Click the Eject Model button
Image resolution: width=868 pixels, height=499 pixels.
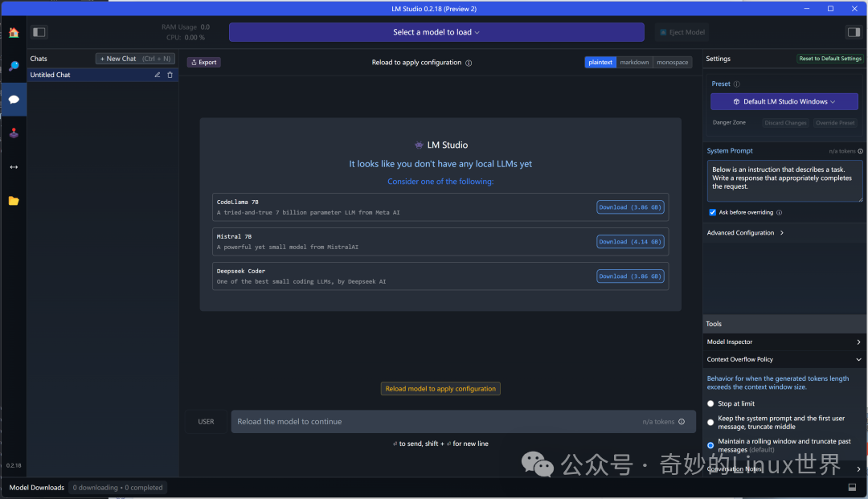[x=682, y=32]
